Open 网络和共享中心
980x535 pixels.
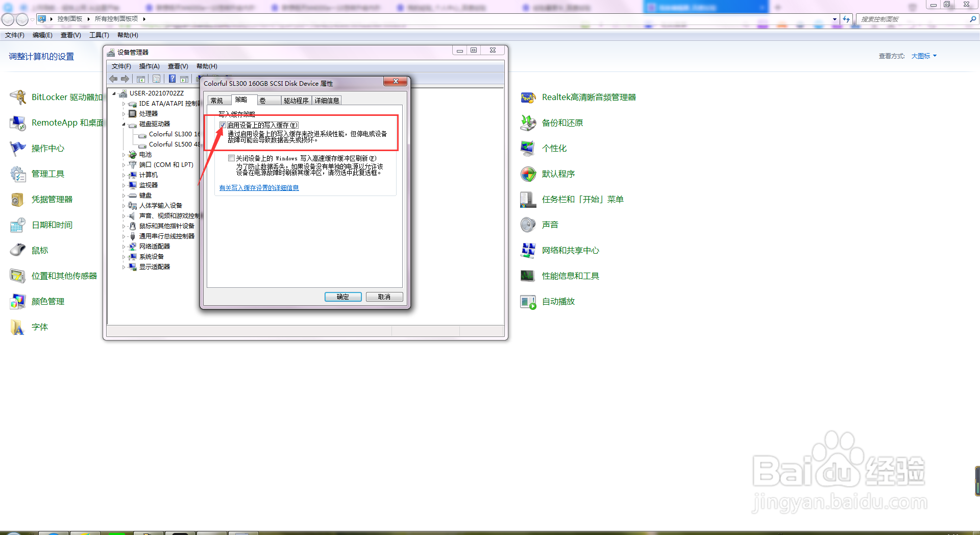(559, 250)
